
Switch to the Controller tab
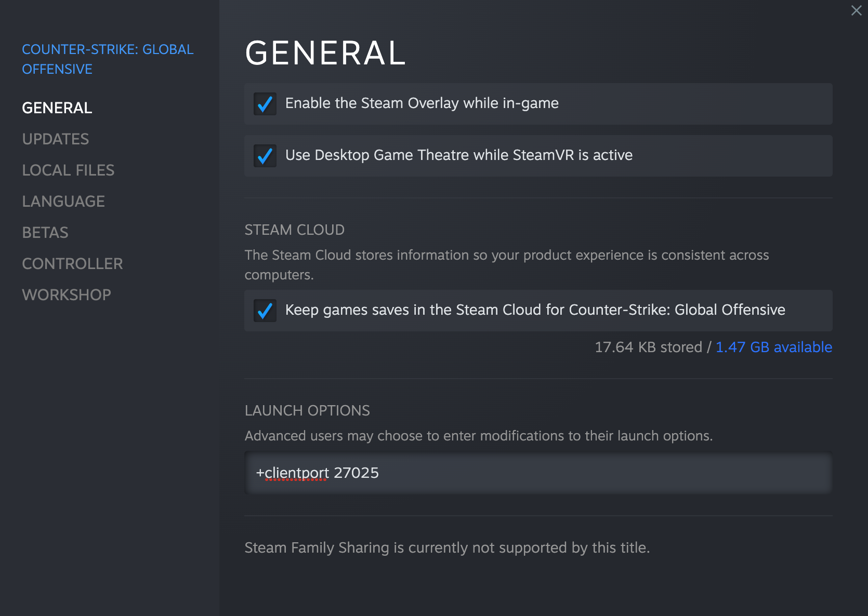(72, 264)
